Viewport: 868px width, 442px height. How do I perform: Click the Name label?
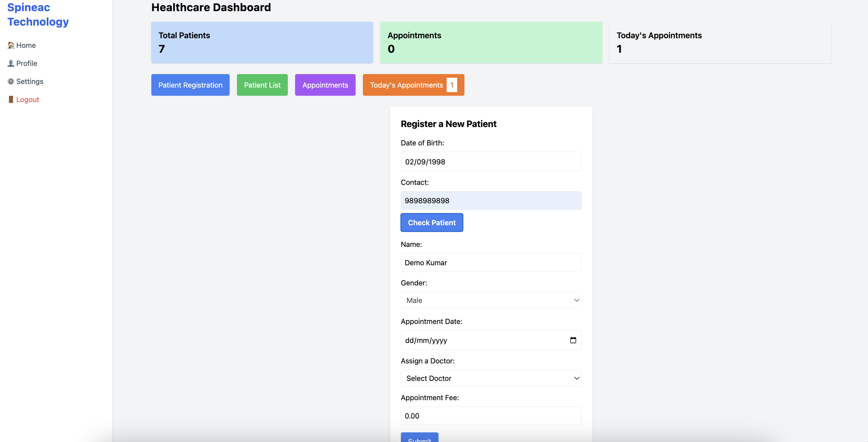click(x=411, y=244)
